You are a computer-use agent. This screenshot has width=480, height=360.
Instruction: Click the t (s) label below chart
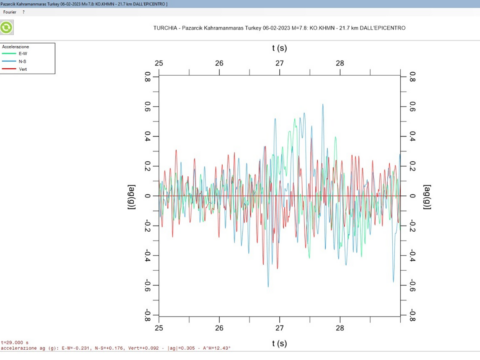click(279, 343)
